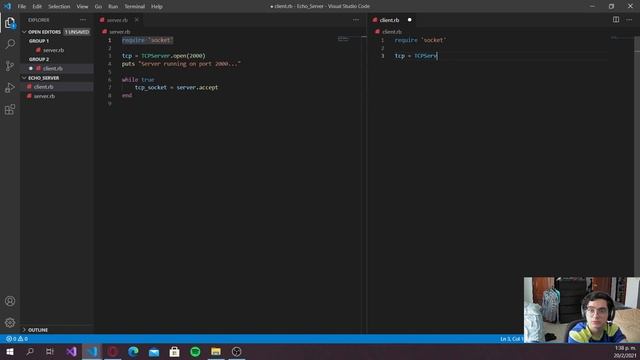Open the Run menu
The image size is (640, 360).
click(113, 7)
